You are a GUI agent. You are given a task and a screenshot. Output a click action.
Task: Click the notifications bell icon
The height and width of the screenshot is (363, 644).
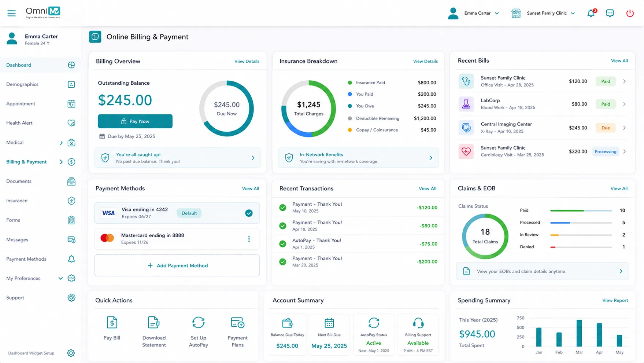(x=591, y=13)
